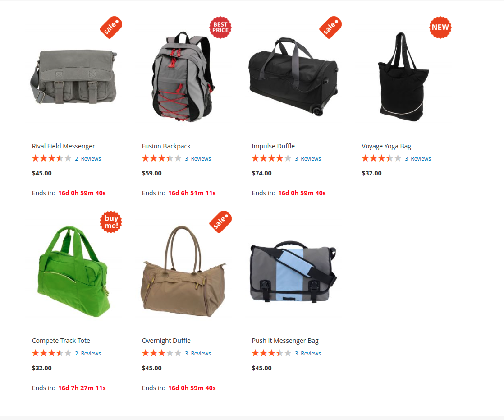Open the Overnight Duffle title link

tap(166, 341)
